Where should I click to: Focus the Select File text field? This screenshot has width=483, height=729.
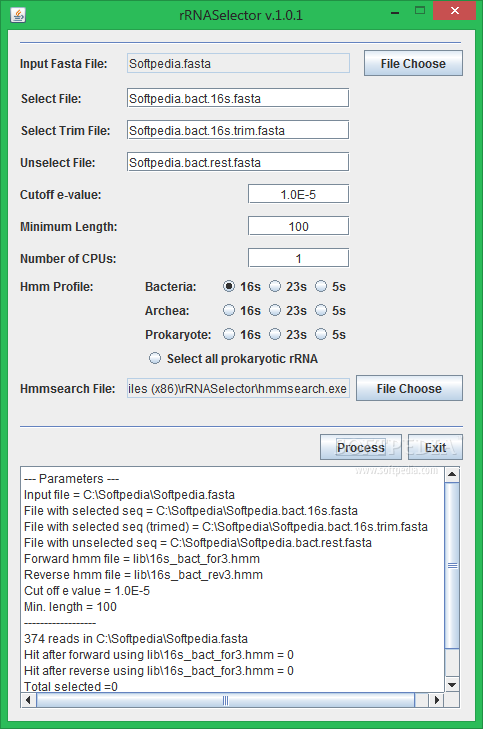pyautogui.click(x=238, y=98)
